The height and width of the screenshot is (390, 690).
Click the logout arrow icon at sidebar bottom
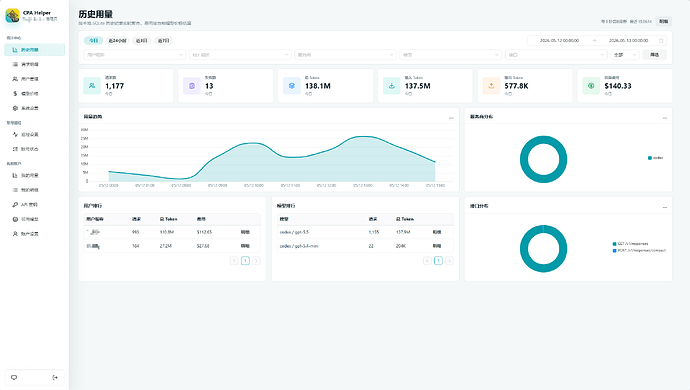click(x=55, y=377)
